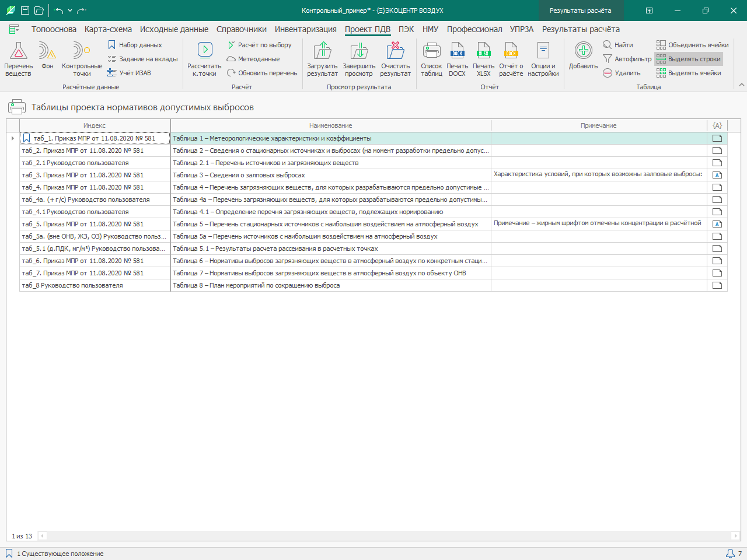Click Загрузить результат
Image resolution: width=747 pixels, height=560 pixels.
tap(322, 60)
